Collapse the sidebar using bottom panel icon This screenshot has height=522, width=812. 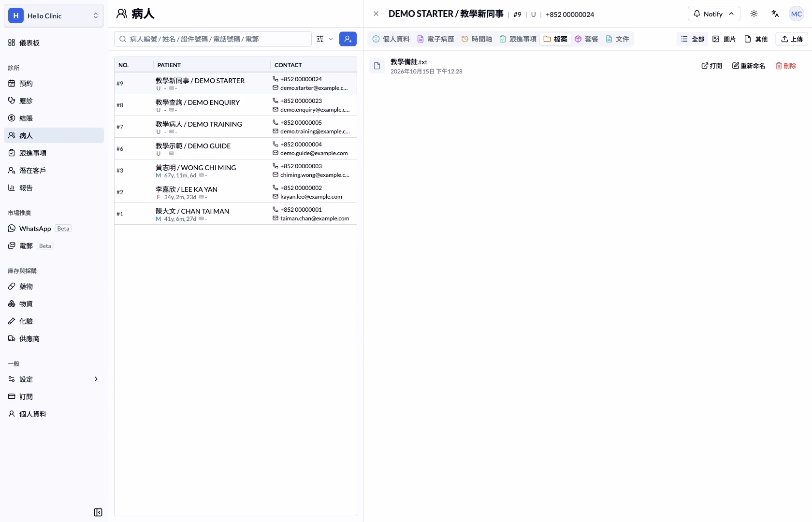(98, 512)
